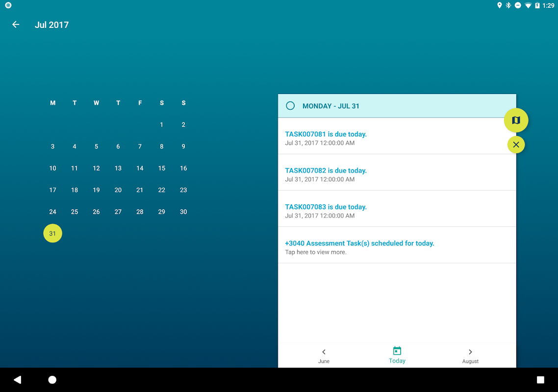This screenshot has width=558, height=392.
Task: Tap the Android back navigation button
Action: coord(18,380)
